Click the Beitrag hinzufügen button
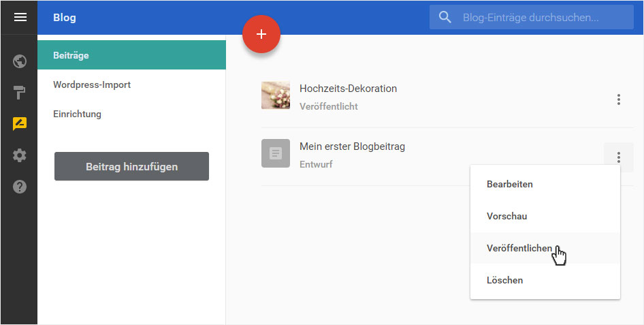This screenshot has height=325, width=644. click(x=131, y=166)
